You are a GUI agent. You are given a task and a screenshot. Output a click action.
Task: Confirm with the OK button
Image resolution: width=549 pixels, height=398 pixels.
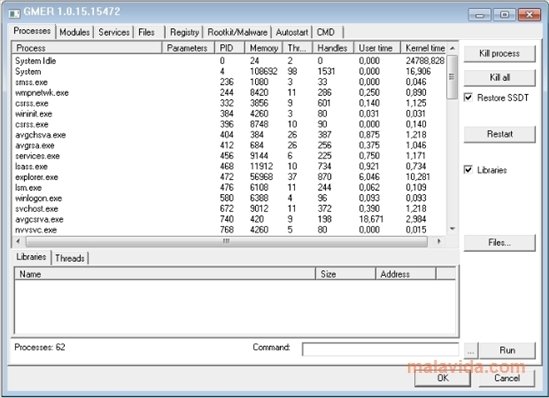[x=443, y=378]
